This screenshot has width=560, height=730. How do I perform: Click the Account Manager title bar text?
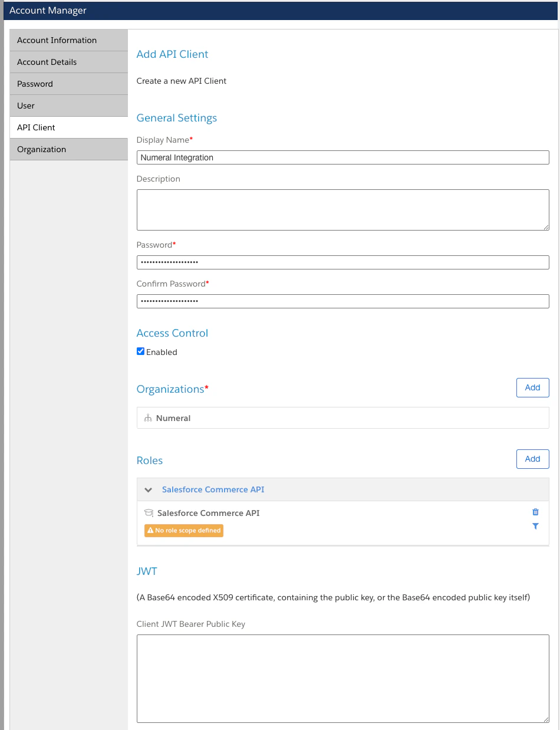click(x=48, y=11)
